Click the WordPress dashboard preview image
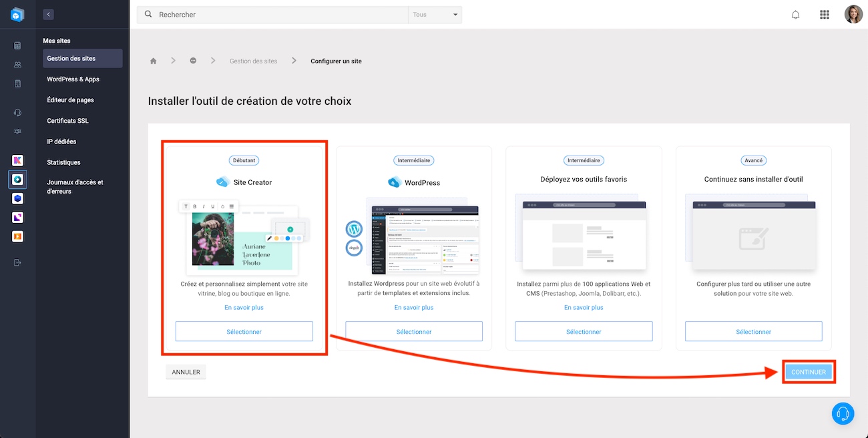This screenshot has width=868, height=438. point(414,236)
